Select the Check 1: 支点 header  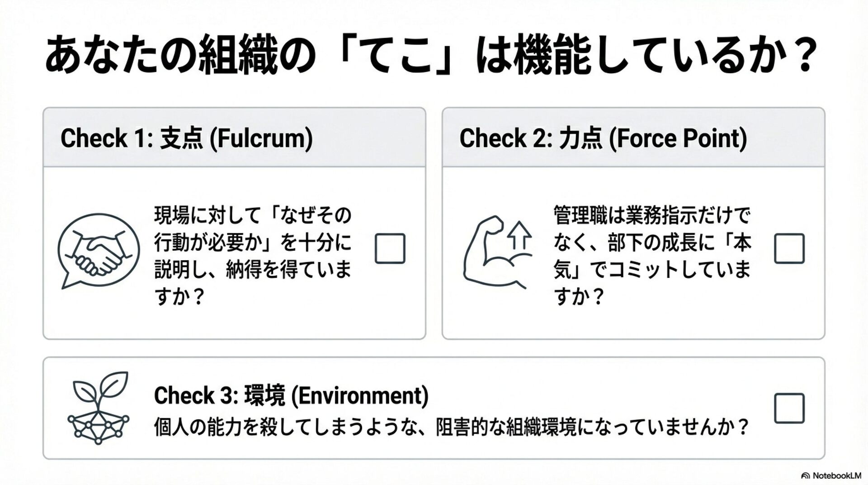[186, 138]
